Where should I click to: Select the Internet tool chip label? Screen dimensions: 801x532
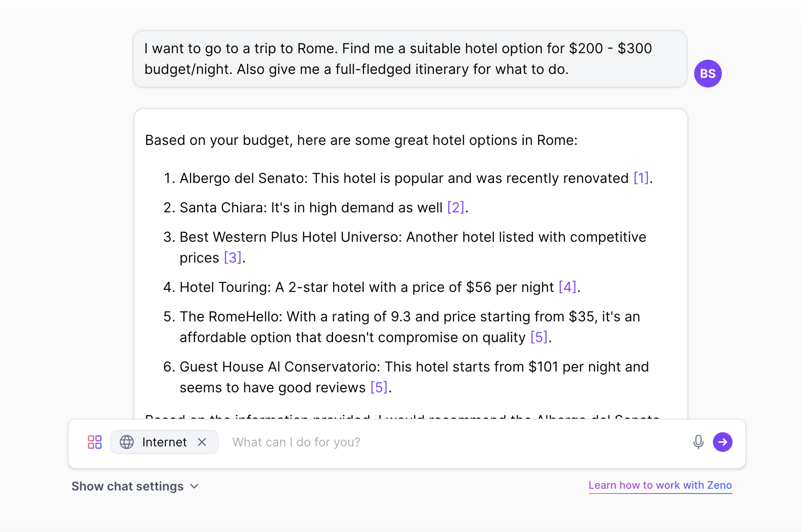164,442
